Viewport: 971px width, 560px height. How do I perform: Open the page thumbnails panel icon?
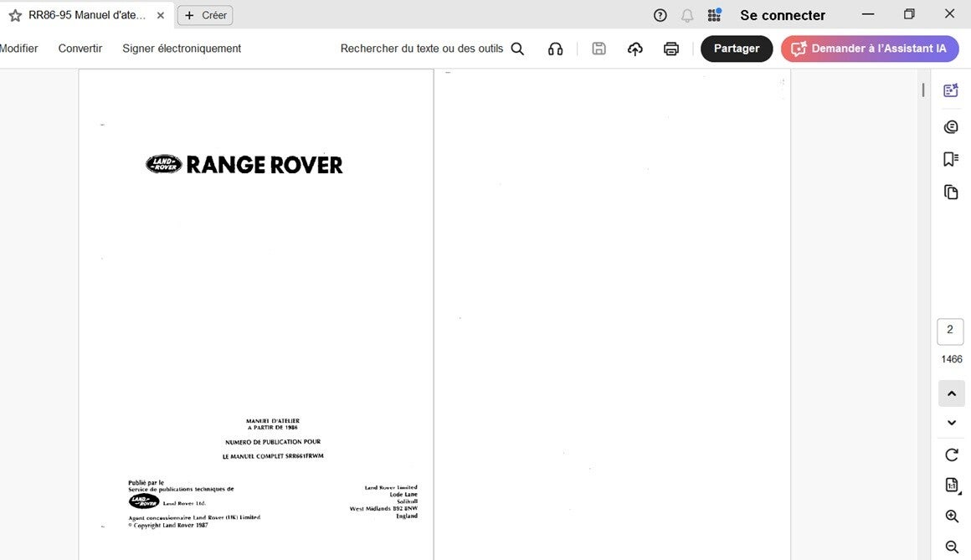tap(951, 192)
